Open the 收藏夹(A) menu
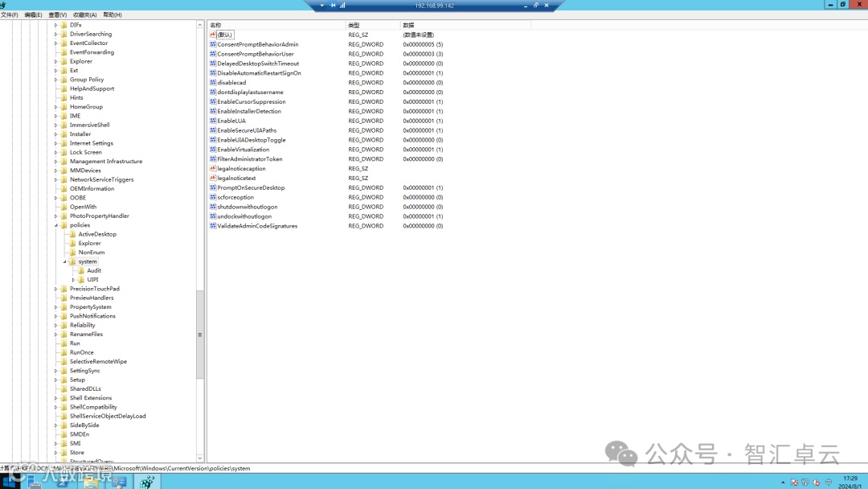 coord(84,15)
